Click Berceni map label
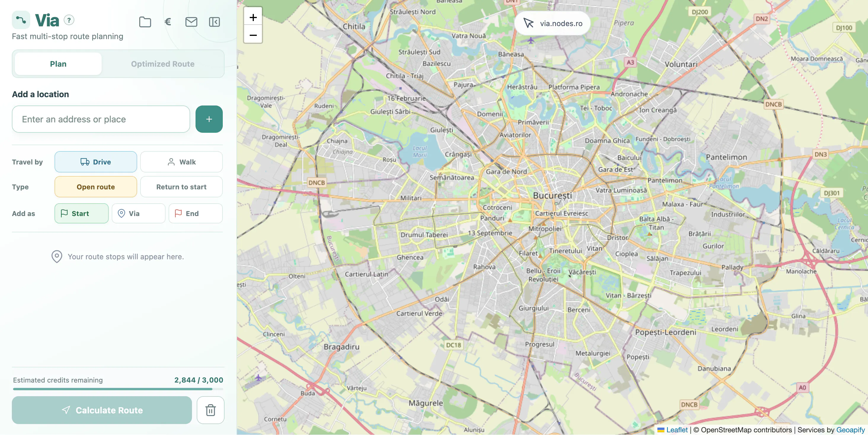This screenshot has width=868, height=435. click(x=579, y=310)
